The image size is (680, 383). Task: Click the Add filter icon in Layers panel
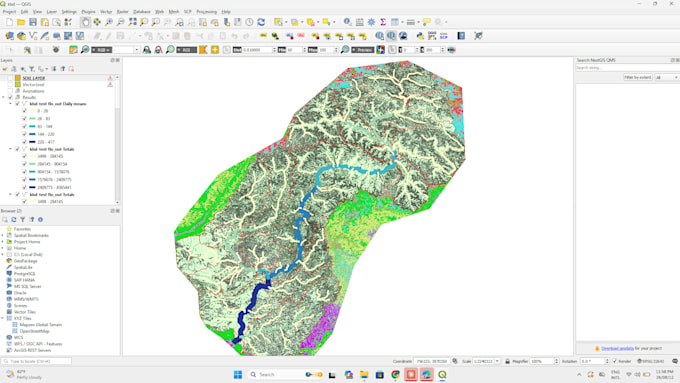(32, 69)
